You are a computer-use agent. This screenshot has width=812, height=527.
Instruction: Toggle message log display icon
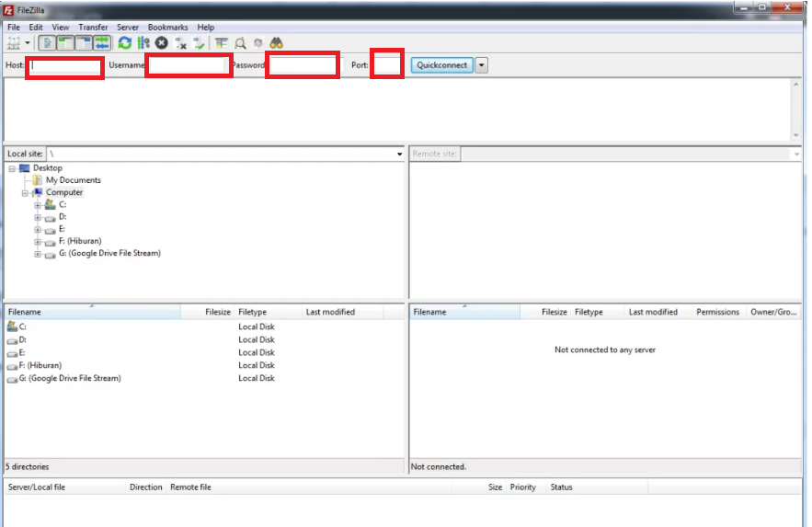(x=46, y=43)
